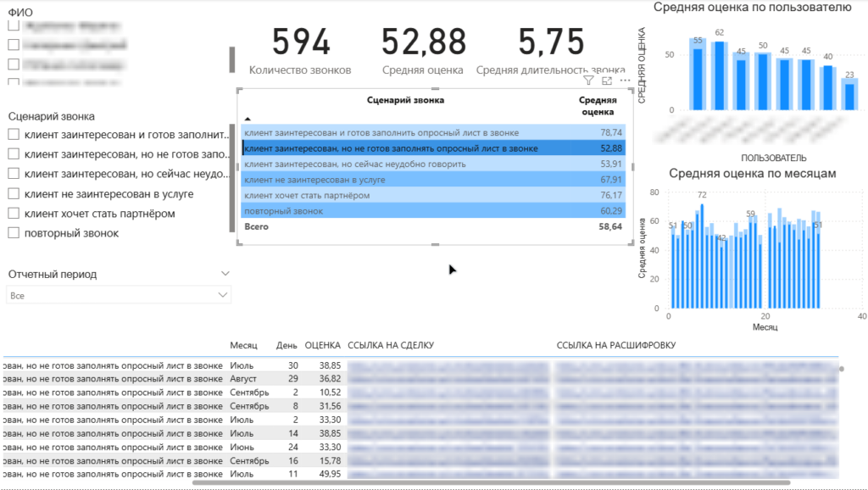Viewport: 868px width, 490px height.
Task: Click Средняя оценка по пользователю chart title
Action: pos(753,7)
